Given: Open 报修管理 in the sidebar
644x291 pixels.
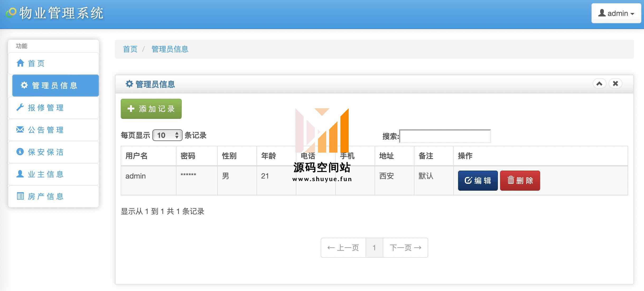Looking at the screenshot, I should [54, 108].
